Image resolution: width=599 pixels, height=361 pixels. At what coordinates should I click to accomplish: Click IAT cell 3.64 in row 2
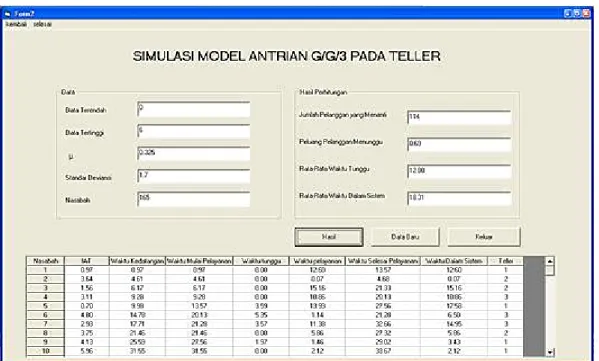click(x=87, y=279)
